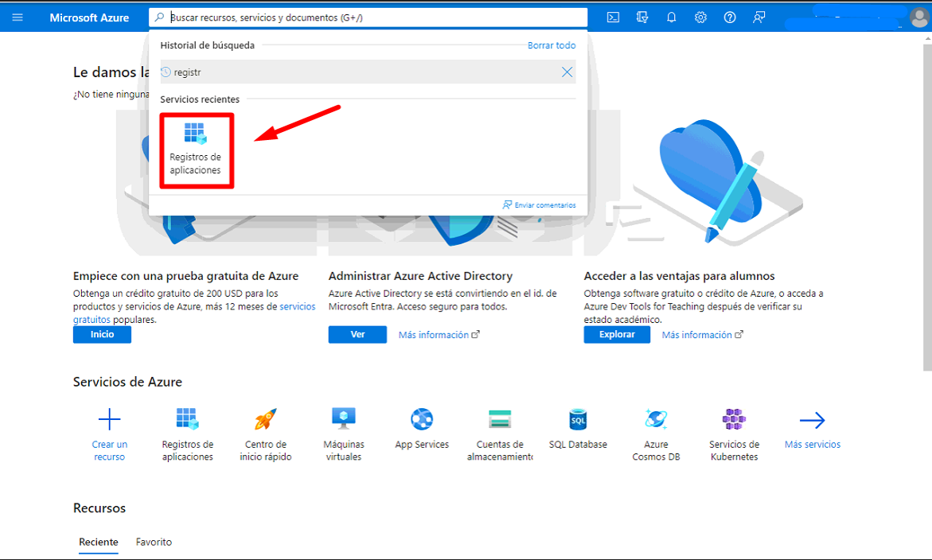932x560 pixels.
Task: Open Registros de aplicaciones recent service tile
Action: 196,150
